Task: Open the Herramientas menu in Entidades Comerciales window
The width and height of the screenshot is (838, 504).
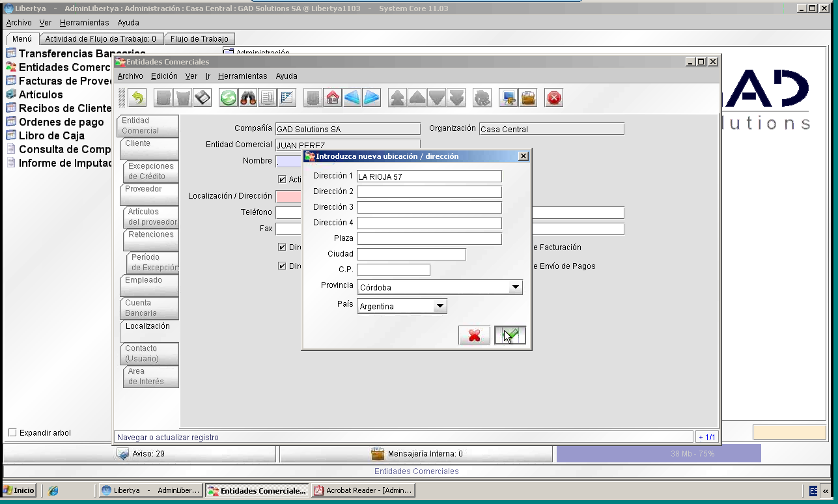Action: click(242, 76)
